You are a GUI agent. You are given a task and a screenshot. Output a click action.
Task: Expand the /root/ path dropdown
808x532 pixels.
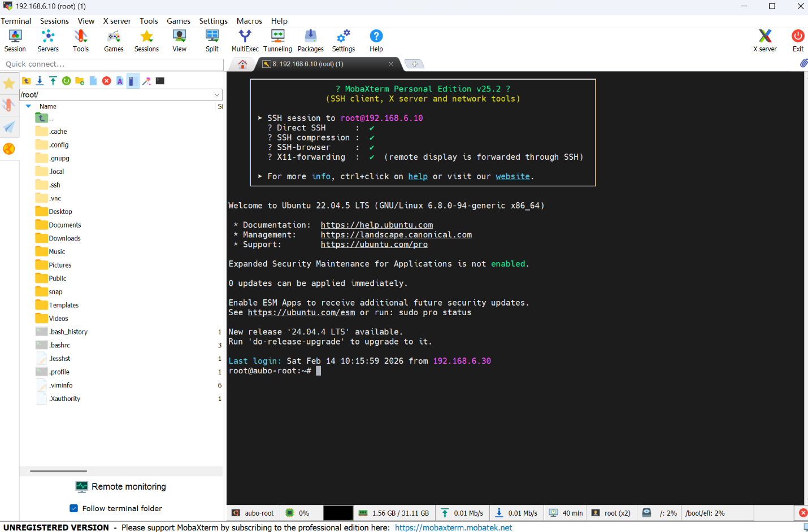tap(216, 95)
